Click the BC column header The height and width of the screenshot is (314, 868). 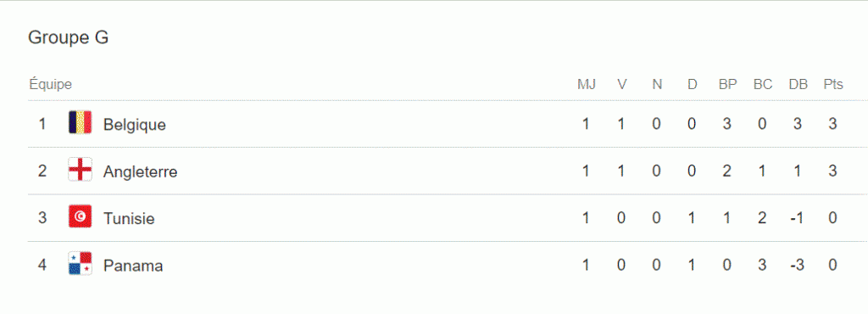pos(763,85)
